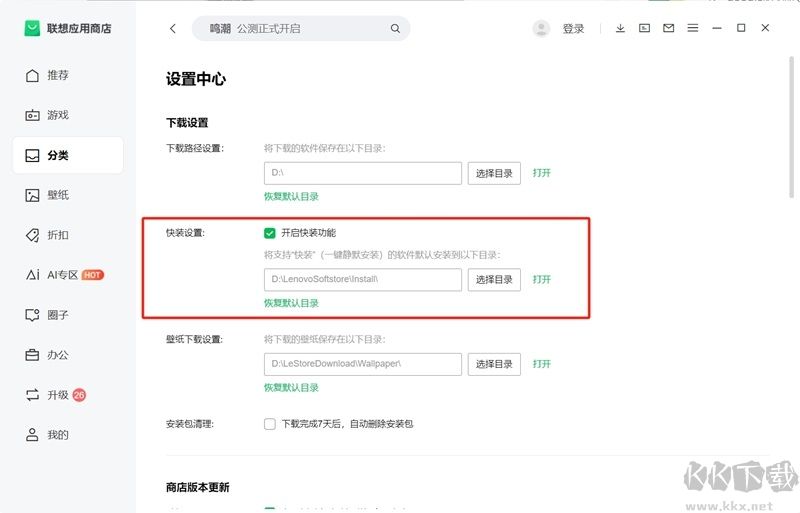Open the downloads manager icon

[x=620, y=28]
